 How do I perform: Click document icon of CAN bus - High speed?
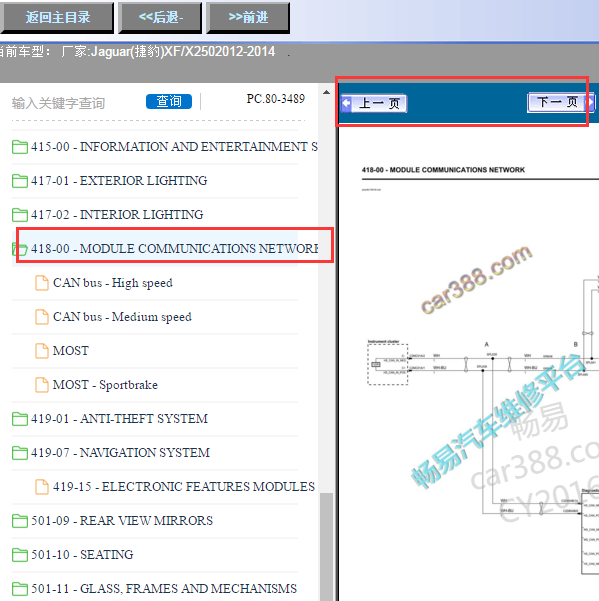coord(42,283)
